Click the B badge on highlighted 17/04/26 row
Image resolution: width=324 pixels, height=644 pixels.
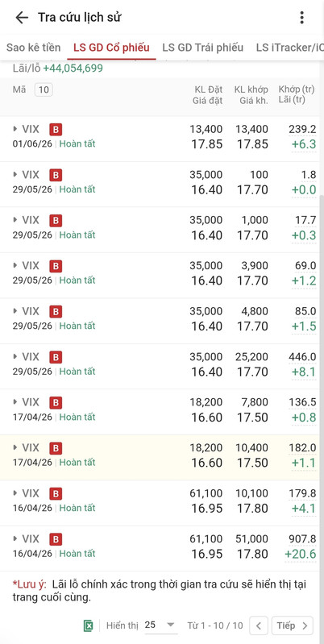(x=56, y=448)
